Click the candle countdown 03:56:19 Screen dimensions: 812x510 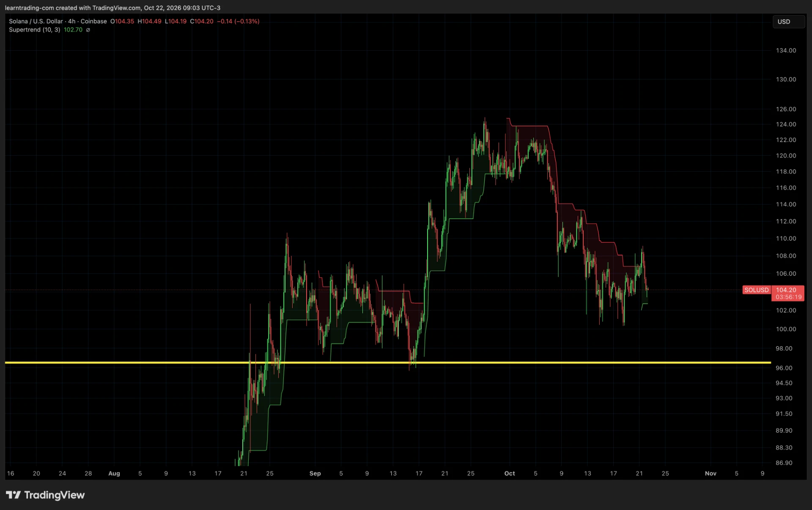(788, 297)
